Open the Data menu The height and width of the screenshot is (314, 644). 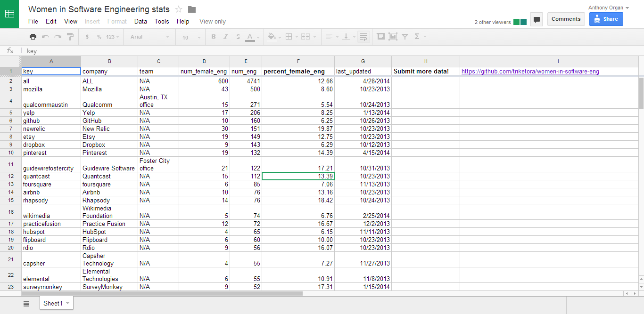tap(140, 21)
